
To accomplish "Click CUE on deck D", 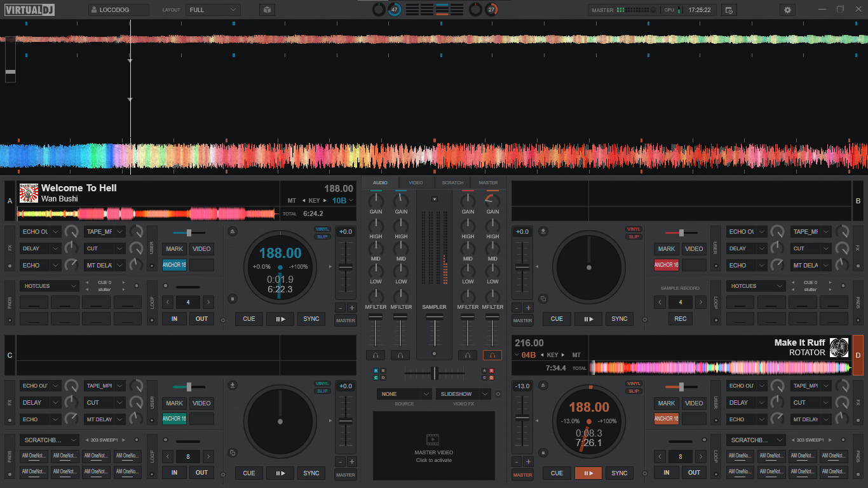I will click(557, 473).
